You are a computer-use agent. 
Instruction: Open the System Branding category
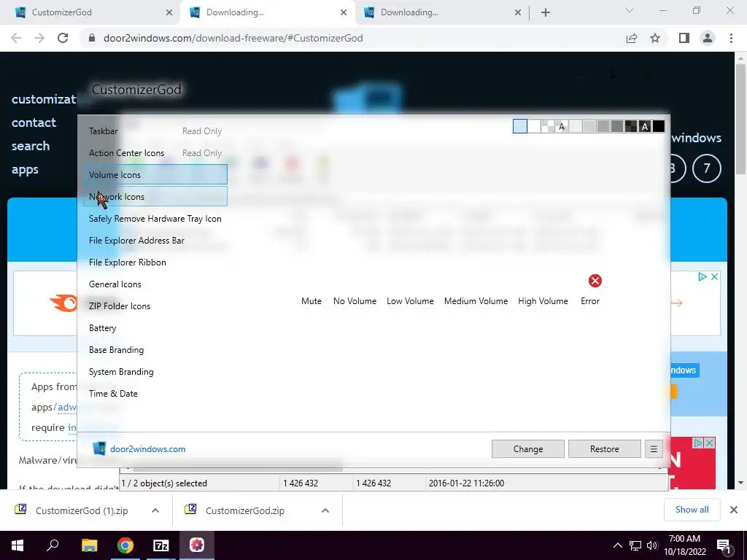click(x=155, y=372)
